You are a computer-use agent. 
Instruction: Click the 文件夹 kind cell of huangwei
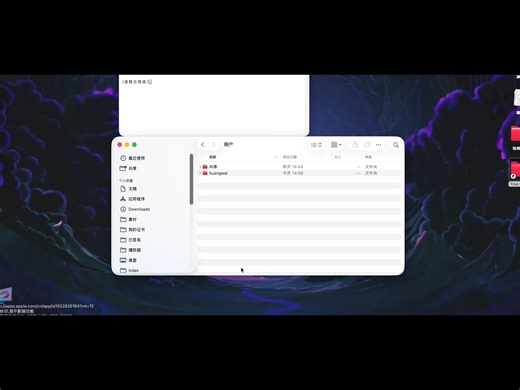click(x=371, y=173)
